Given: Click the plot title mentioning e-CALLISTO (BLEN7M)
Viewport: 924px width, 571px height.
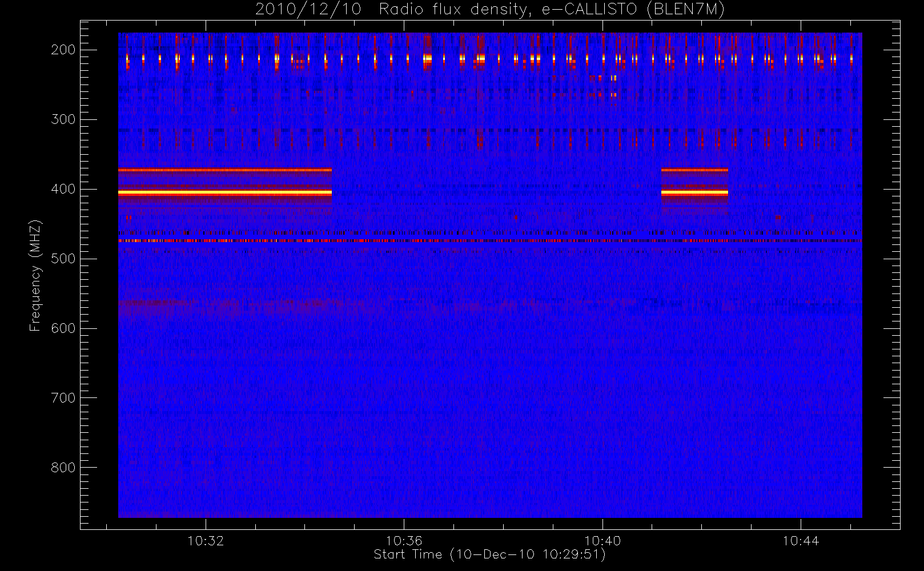Looking at the screenshot, I should tap(489, 9).
